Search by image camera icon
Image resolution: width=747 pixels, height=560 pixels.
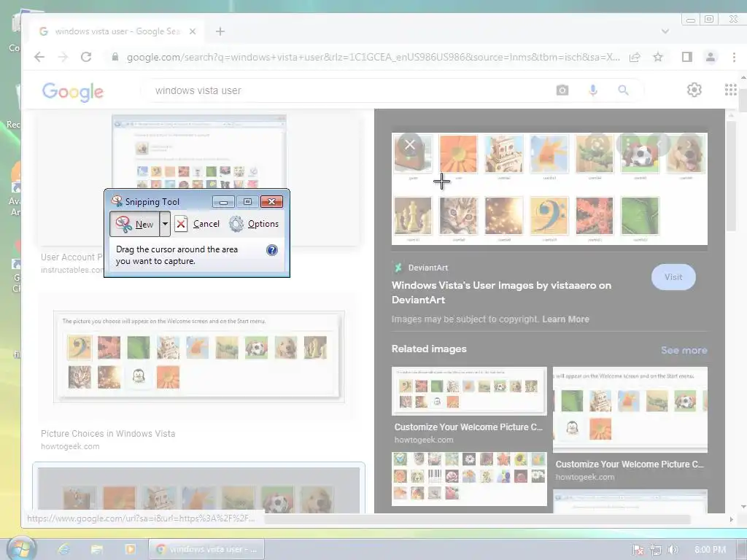pyautogui.click(x=562, y=90)
